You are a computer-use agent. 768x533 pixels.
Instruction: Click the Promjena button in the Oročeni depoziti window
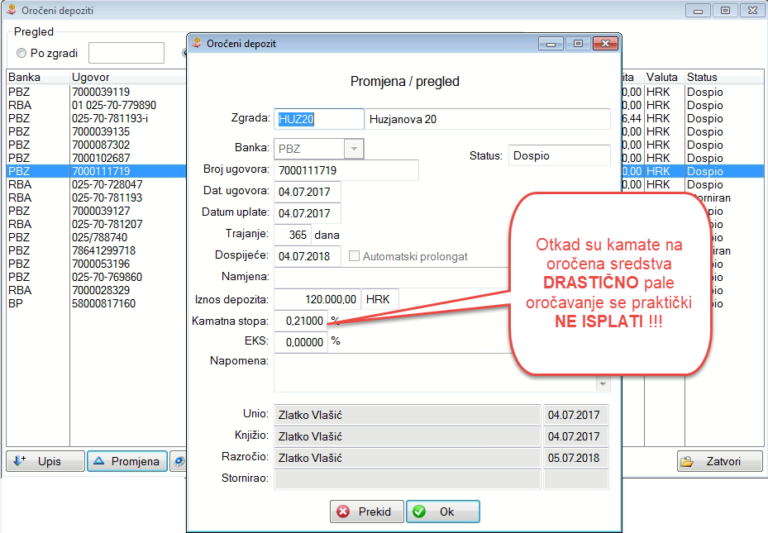[127, 461]
